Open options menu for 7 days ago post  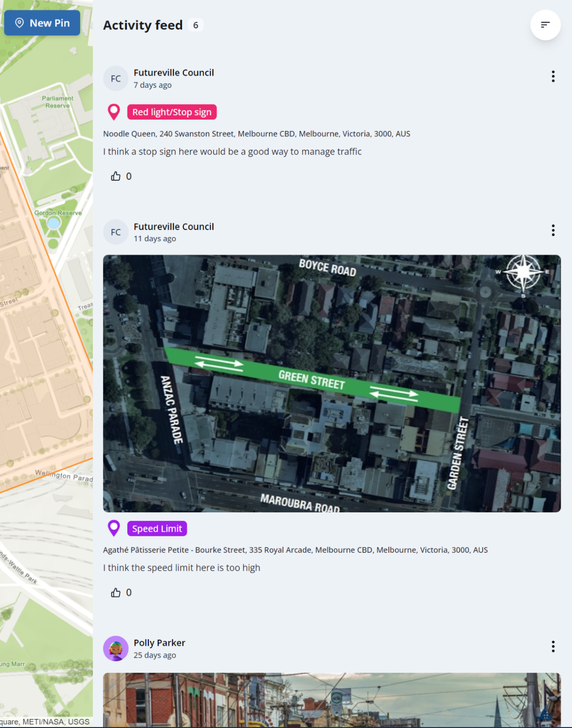pyautogui.click(x=553, y=76)
